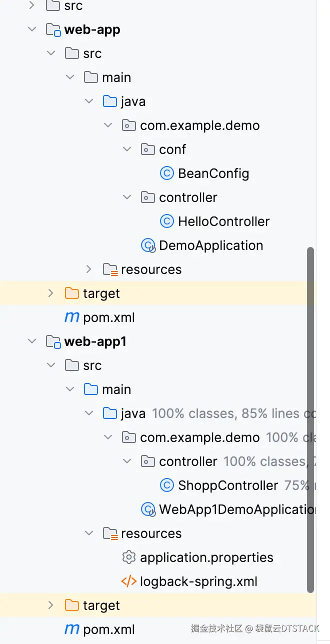
Task: Expand the target folder under web-app
Action: [x=50, y=293]
